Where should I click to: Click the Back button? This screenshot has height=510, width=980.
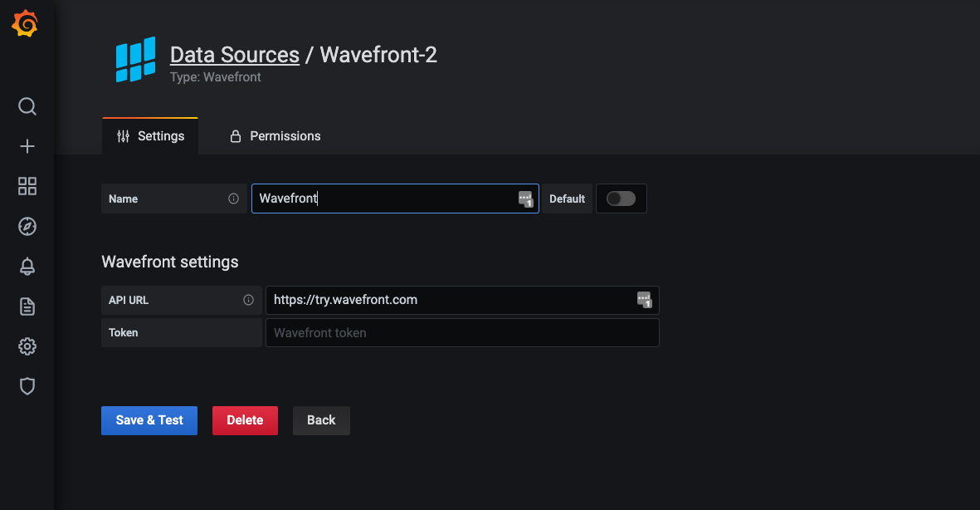[321, 420]
